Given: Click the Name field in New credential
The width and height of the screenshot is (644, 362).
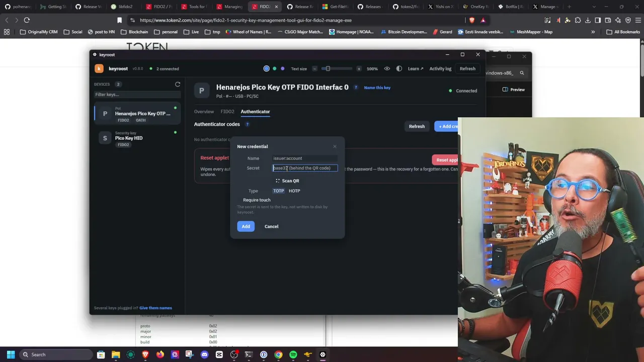Looking at the screenshot, I should 305,158.
